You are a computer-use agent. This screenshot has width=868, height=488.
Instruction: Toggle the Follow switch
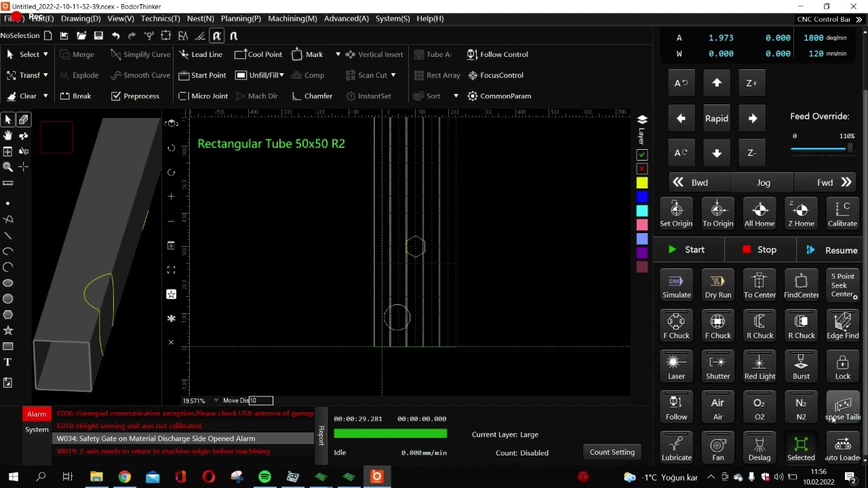676,407
